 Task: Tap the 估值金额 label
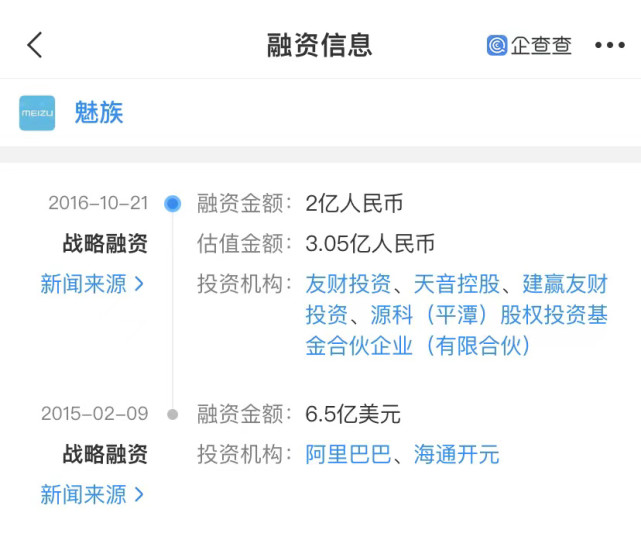click(x=244, y=244)
